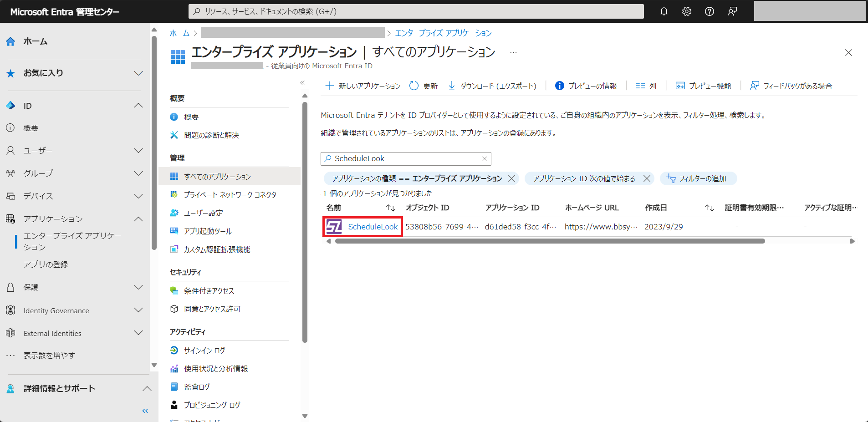
Task: Collapse the ID section chevron
Action: (138, 106)
